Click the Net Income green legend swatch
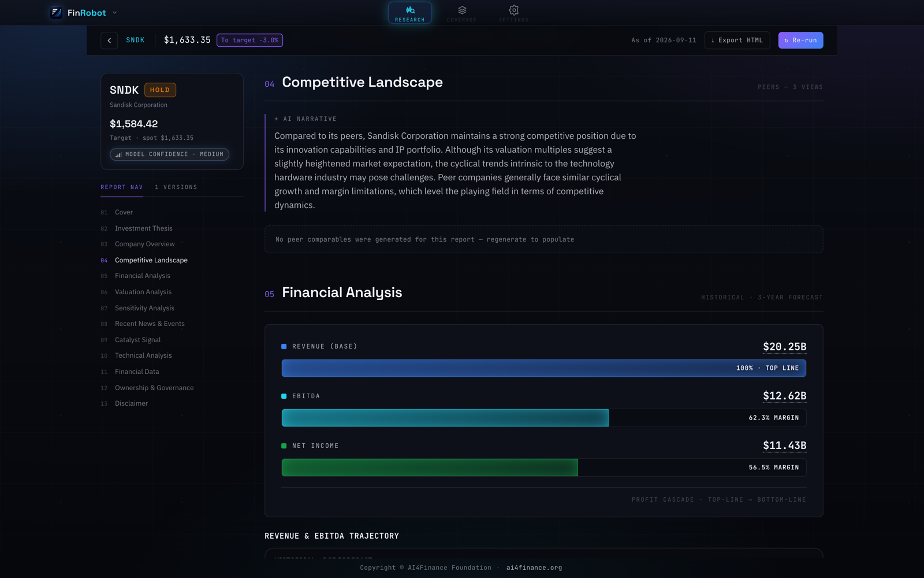 [x=284, y=446]
